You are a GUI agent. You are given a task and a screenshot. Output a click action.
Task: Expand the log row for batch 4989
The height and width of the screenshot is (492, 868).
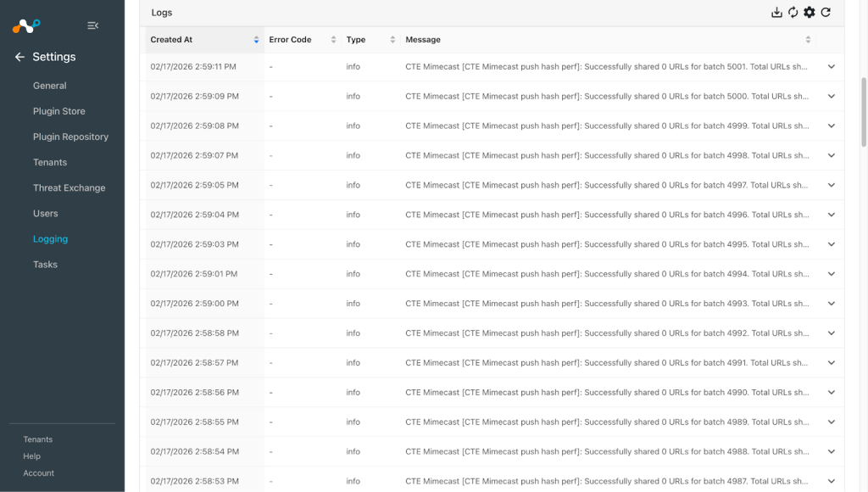[x=831, y=422]
